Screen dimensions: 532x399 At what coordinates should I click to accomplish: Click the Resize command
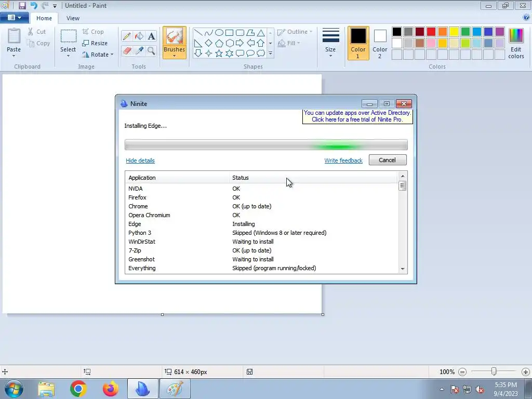pos(95,43)
